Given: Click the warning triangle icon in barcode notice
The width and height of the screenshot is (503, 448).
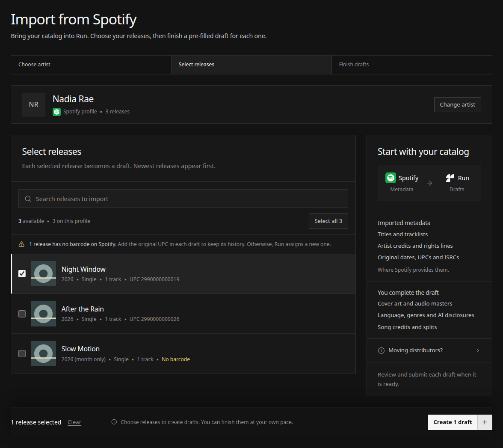Looking at the screenshot, I should (x=21, y=244).
